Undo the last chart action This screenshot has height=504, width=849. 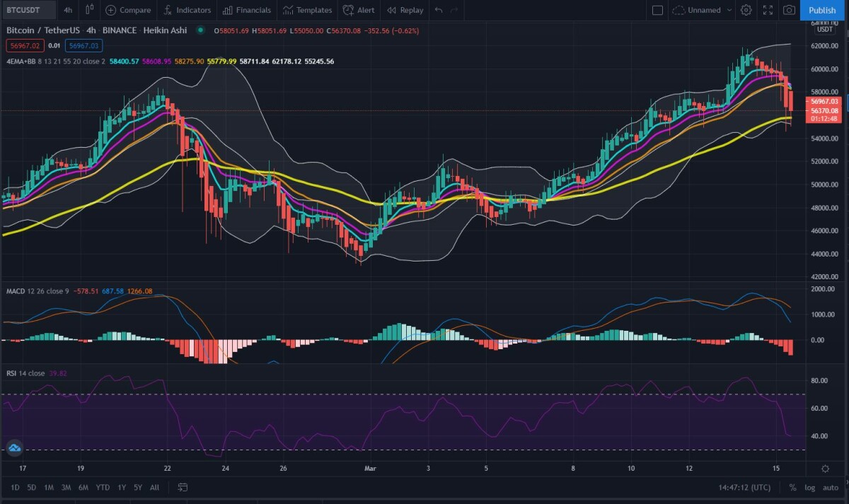click(x=439, y=10)
